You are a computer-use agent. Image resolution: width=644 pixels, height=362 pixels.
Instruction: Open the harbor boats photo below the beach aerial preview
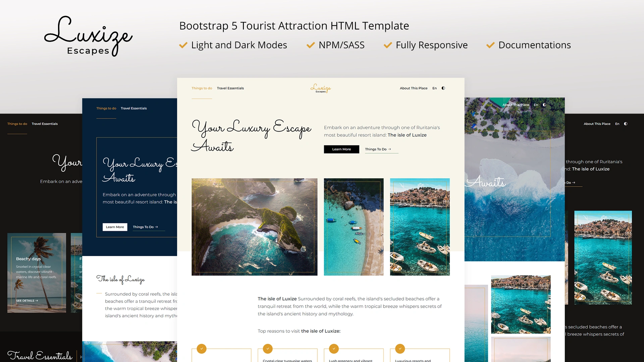coord(521,304)
